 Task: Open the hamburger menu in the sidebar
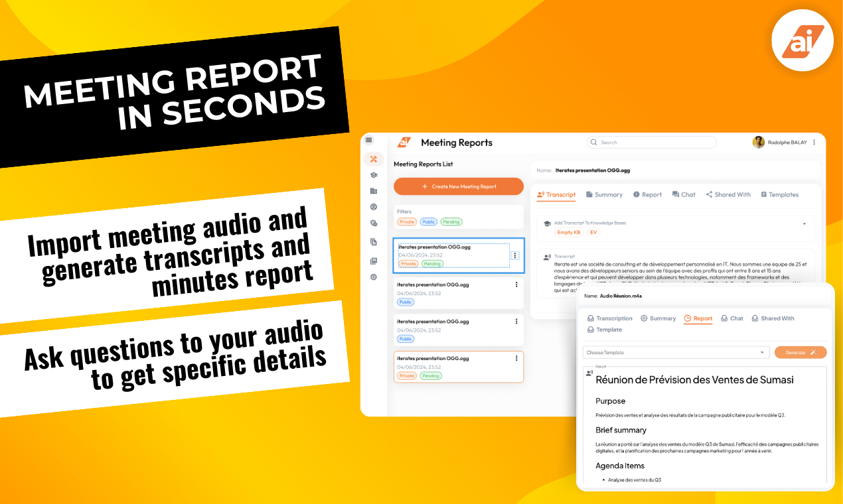point(369,141)
